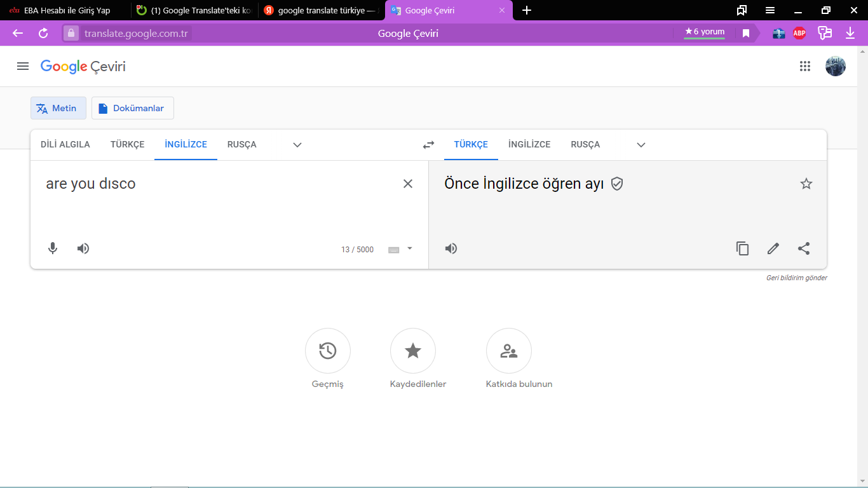This screenshot has height=488, width=868.
Task: Choose TÜRKÇE as the source language
Action: (x=128, y=144)
